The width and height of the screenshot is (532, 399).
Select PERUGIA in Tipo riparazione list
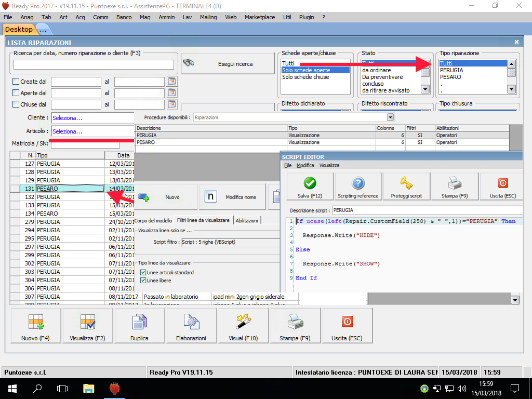point(473,70)
